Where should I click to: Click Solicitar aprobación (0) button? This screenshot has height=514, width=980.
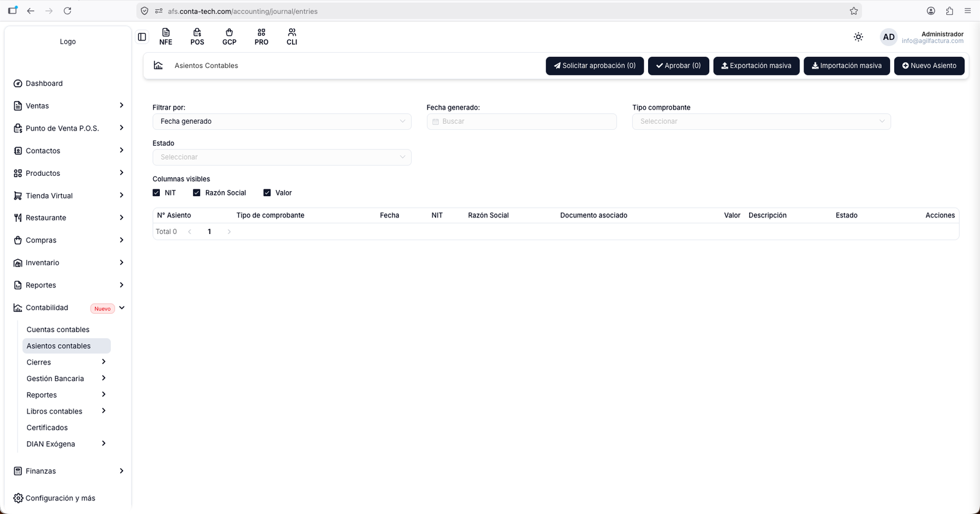pyautogui.click(x=595, y=66)
